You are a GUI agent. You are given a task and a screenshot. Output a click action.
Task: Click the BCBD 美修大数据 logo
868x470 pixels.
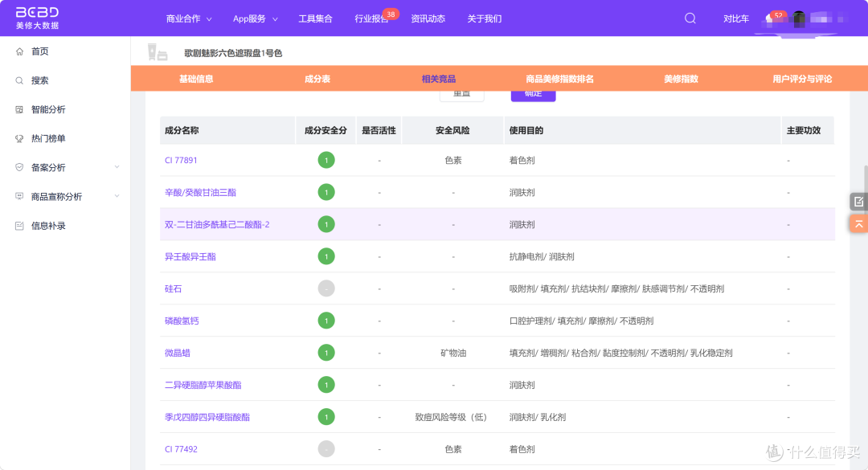pyautogui.click(x=36, y=18)
